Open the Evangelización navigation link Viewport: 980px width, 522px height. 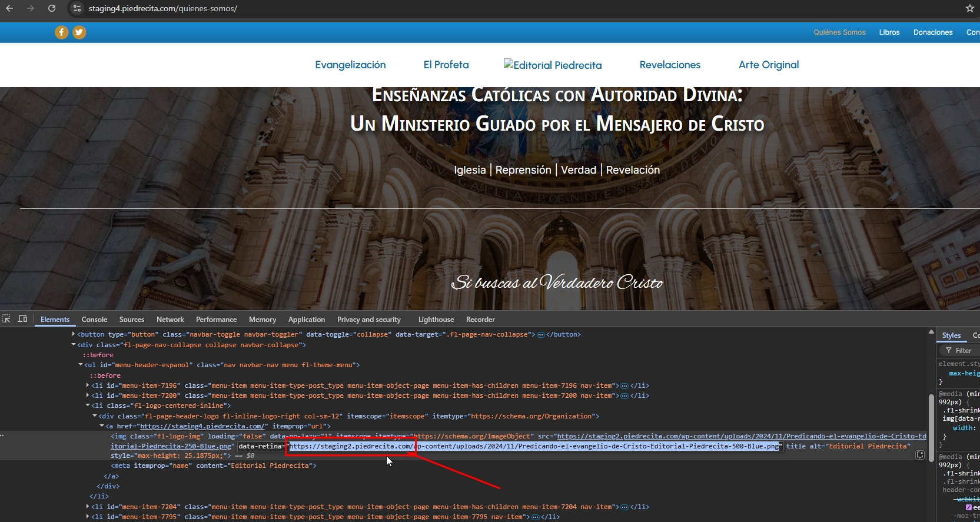(x=350, y=65)
